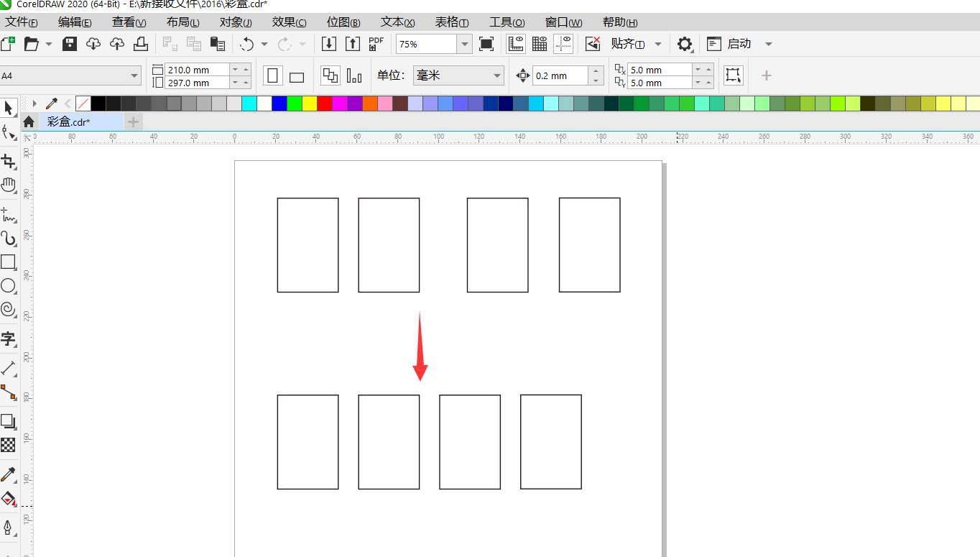Expand the zoom level 75% dropdown
This screenshot has height=557, width=980.
[465, 44]
